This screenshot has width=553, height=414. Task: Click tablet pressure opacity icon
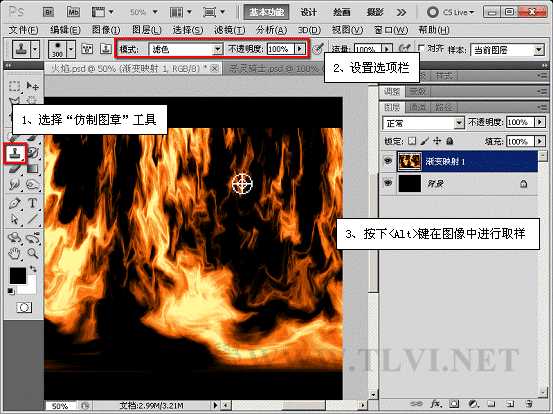pyautogui.click(x=318, y=49)
